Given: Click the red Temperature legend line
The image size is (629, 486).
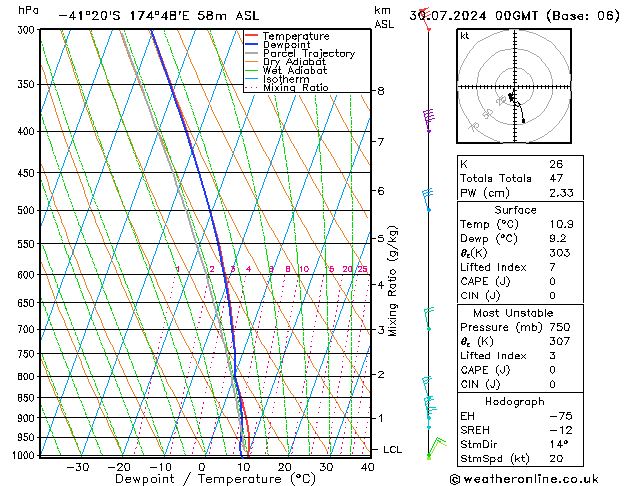Looking at the screenshot, I should click(251, 36).
